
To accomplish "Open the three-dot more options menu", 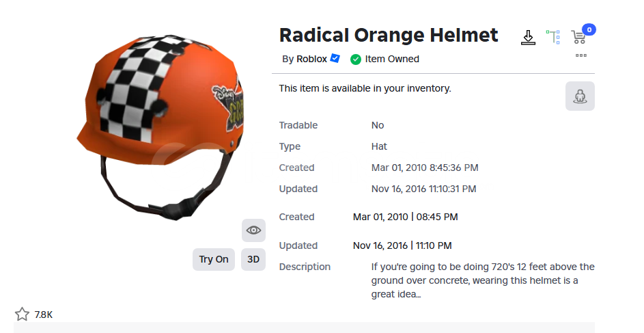I will (580, 55).
